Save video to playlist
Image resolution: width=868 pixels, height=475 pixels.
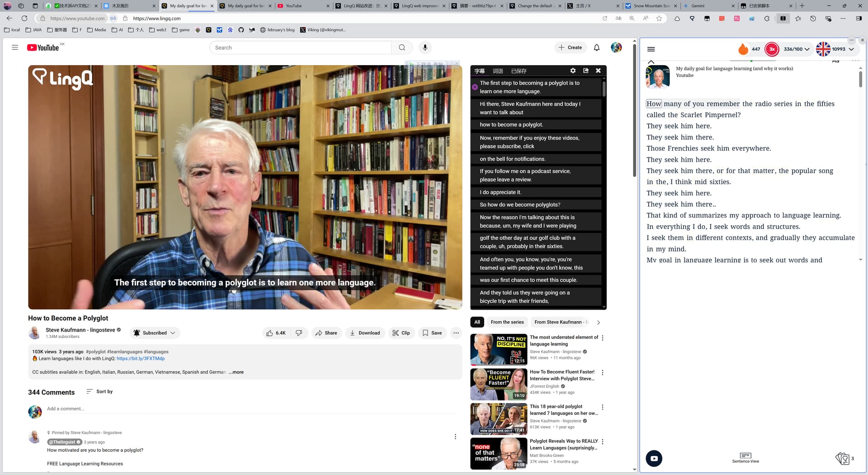tap(432, 333)
